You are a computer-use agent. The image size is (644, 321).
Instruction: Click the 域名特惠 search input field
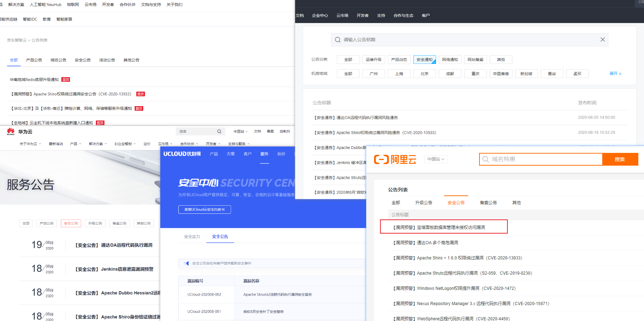541,159
